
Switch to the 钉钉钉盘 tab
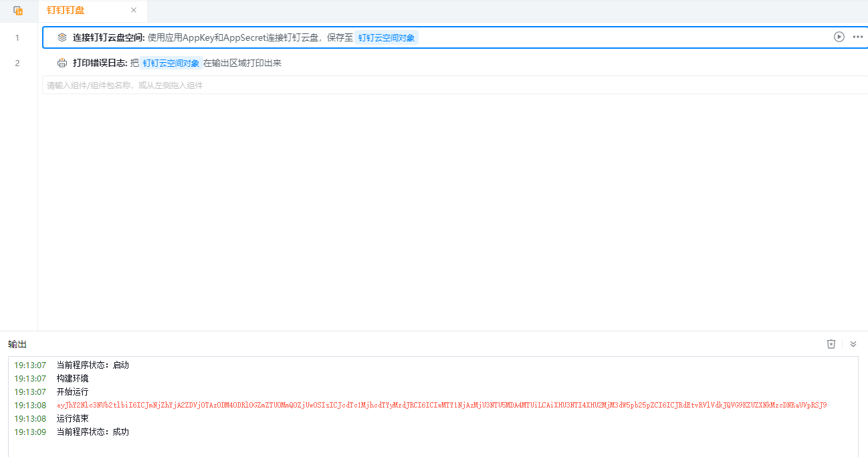click(66, 11)
